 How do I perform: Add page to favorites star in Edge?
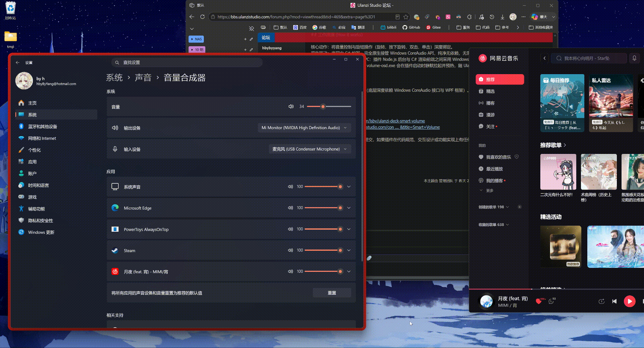click(406, 17)
